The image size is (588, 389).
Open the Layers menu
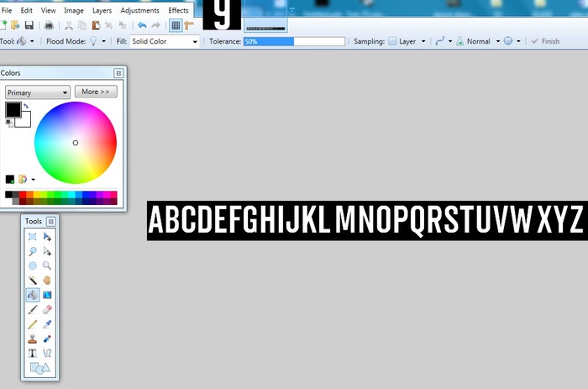pos(102,10)
